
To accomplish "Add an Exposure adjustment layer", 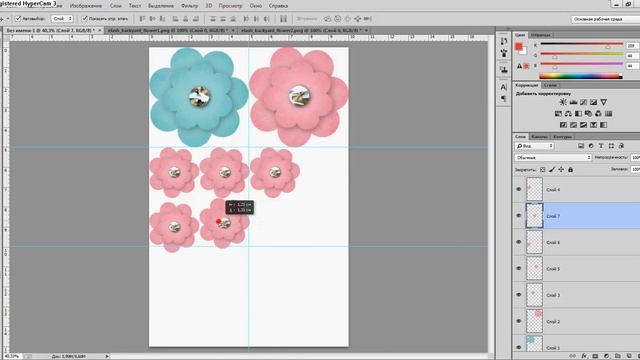I will (x=593, y=102).
